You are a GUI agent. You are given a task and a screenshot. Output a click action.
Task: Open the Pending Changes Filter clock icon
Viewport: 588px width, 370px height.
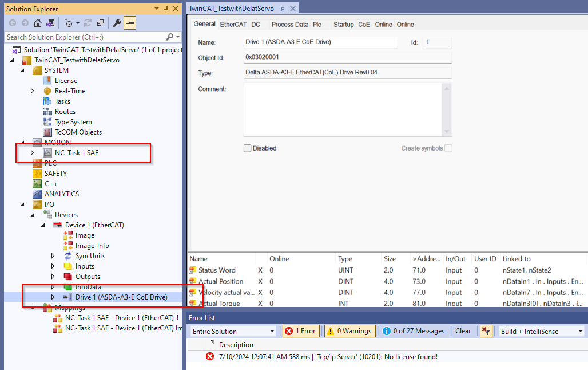click(68, 23)
